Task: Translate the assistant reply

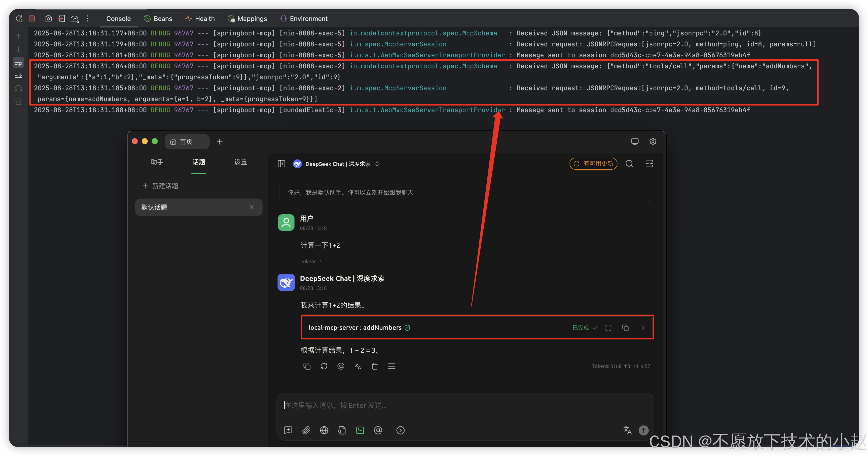Action: [x=358, y=366]
